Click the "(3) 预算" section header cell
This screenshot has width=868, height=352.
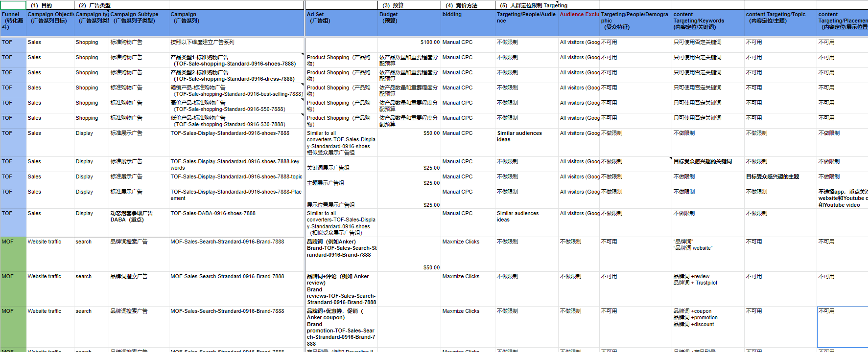[x=409, y=5]
